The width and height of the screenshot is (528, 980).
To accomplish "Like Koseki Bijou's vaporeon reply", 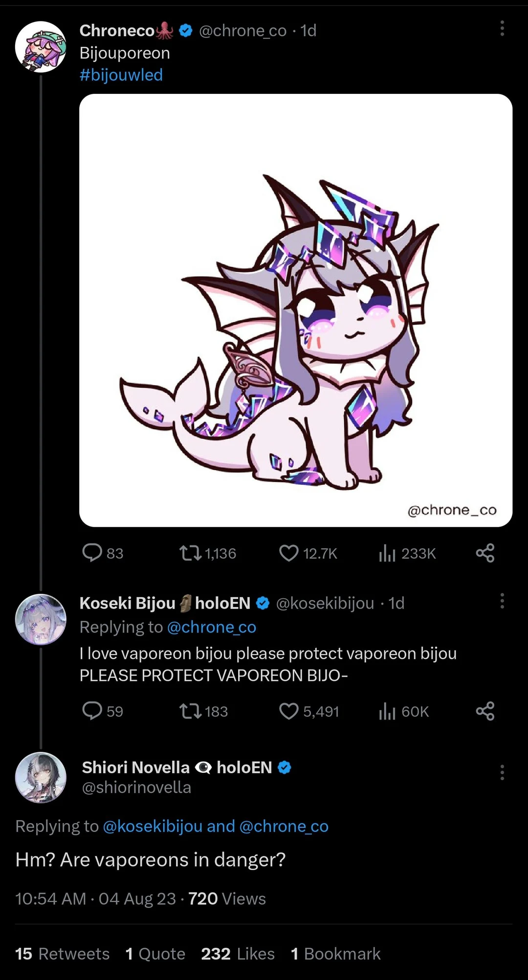I will tap(289, 711).
